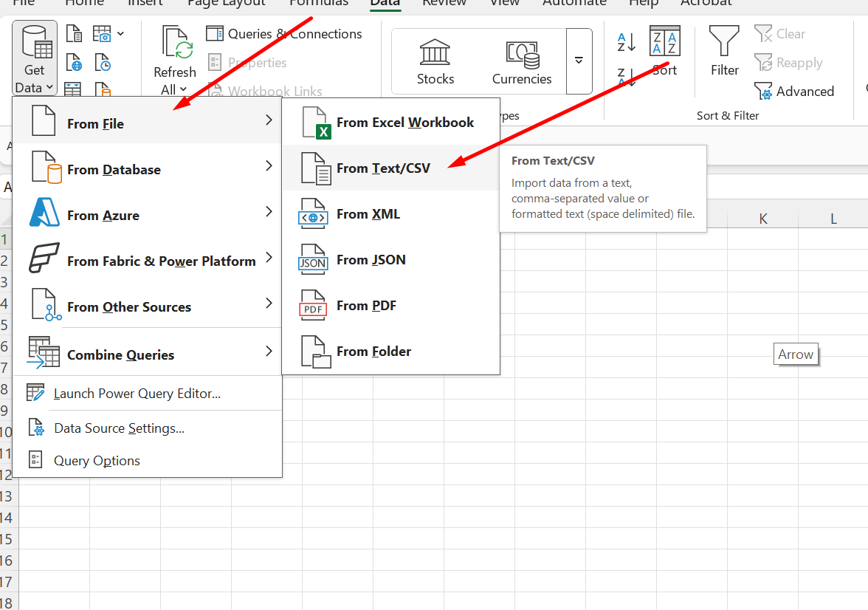The height and width of the screenshot is (610, 868).
Task: Click the greyed Properties button
Action: 247,63
